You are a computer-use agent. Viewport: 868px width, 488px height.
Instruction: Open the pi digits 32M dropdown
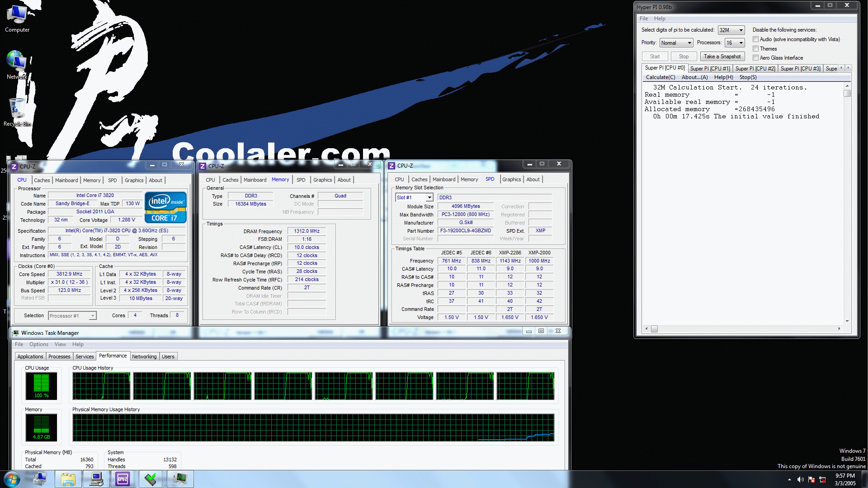[x=731, y=30]
